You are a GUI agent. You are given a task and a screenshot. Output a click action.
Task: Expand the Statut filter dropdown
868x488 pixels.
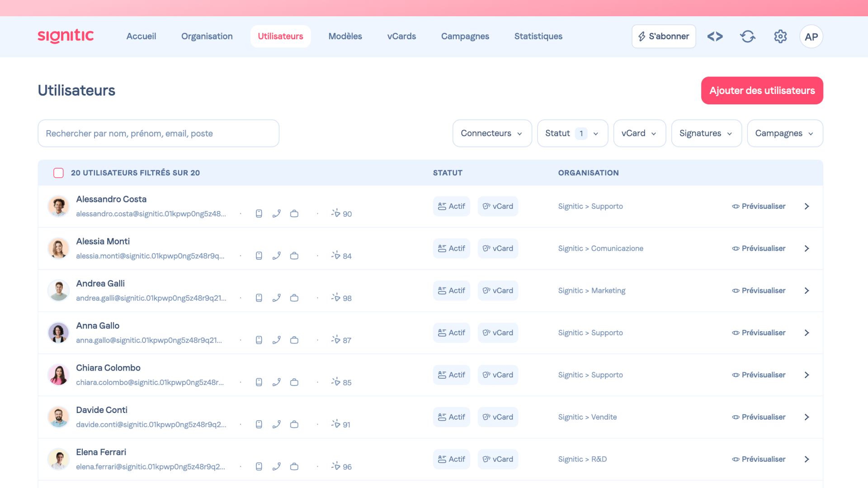[572, 133]
